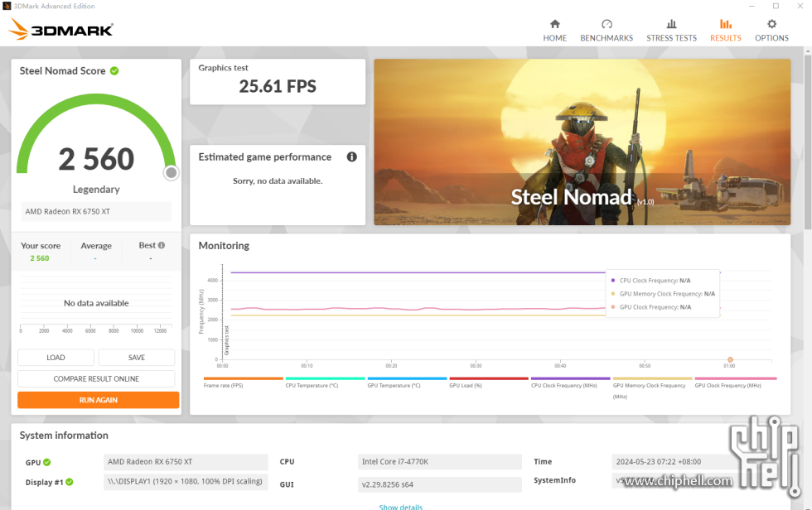
Task: Select the CPU Temperature teal legend bar
Action: tap(325, 378)
